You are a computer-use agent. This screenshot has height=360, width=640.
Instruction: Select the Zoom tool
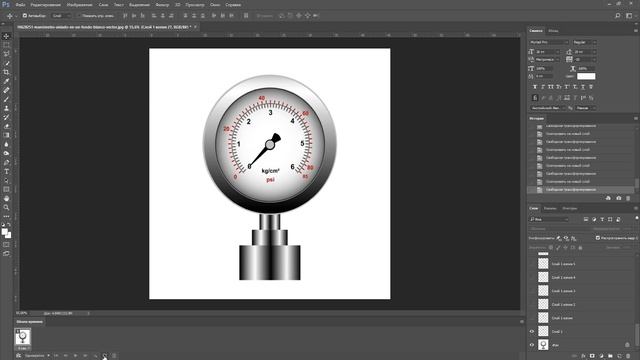[x=6, y=207]
